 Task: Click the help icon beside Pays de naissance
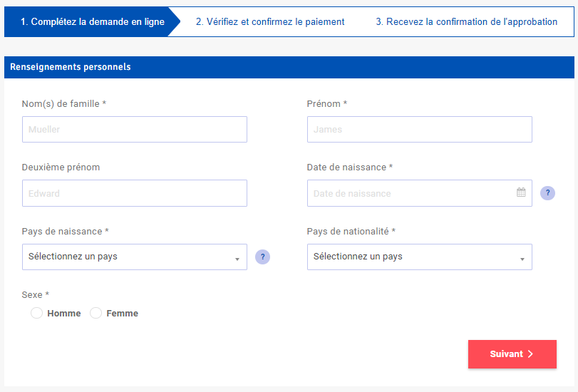262,257
